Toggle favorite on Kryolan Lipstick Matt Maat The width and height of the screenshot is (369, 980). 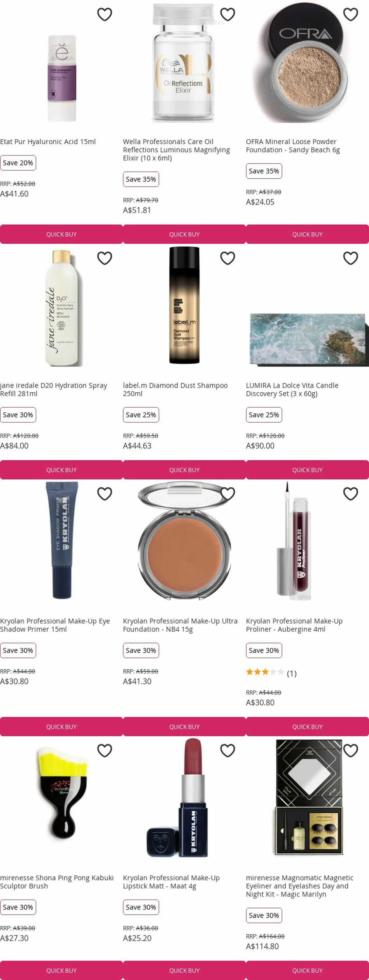click(228, 751)
